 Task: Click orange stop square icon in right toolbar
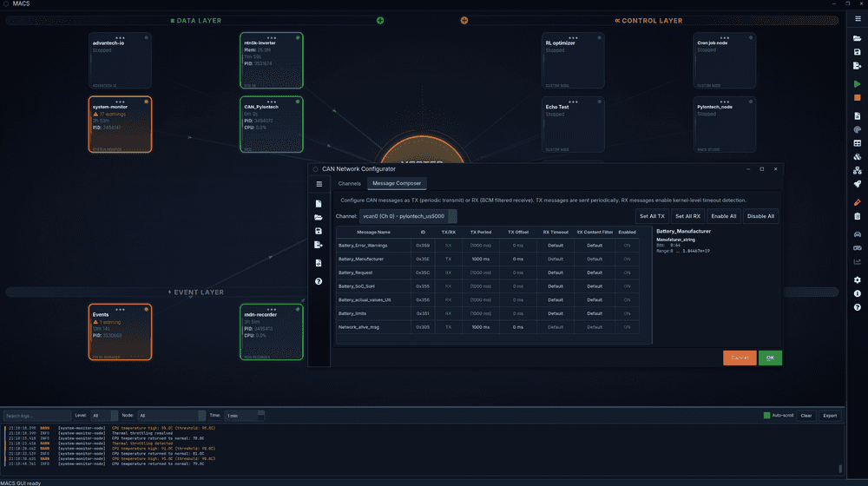coord(858,98)
